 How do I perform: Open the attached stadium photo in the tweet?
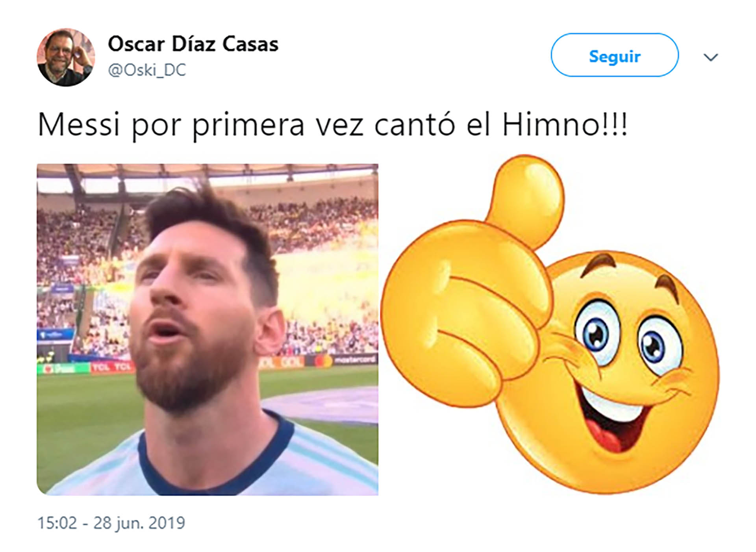[208, 329]
